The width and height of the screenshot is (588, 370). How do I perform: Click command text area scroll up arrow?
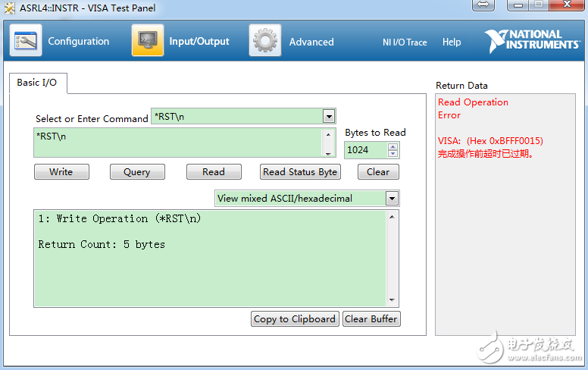pyautogui.click(x=328, y=134)
